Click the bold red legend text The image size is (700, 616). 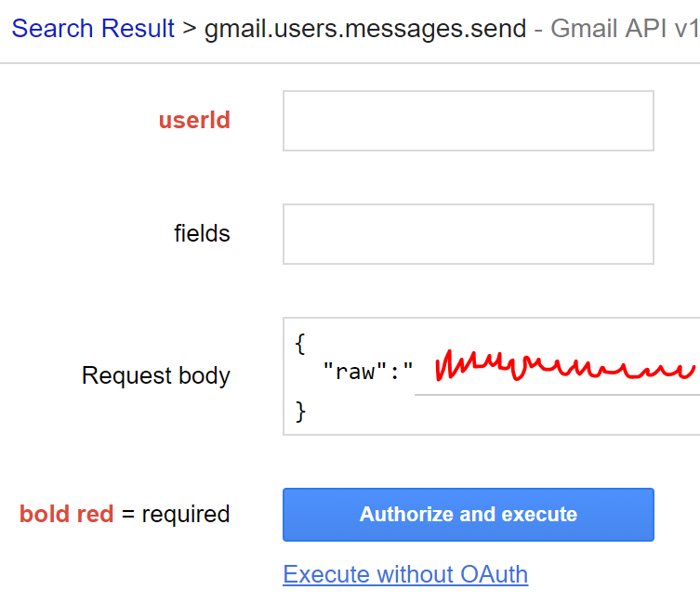coord(67,514)
